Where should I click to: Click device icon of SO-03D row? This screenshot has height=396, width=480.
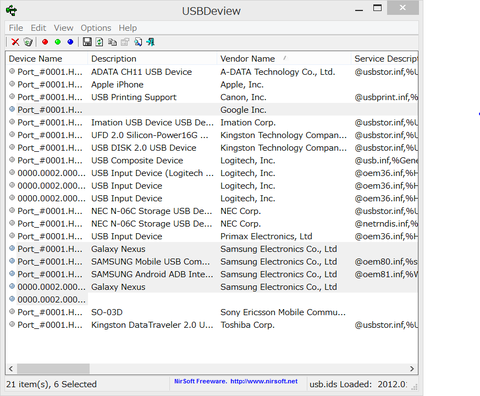(x=12, y=312)
